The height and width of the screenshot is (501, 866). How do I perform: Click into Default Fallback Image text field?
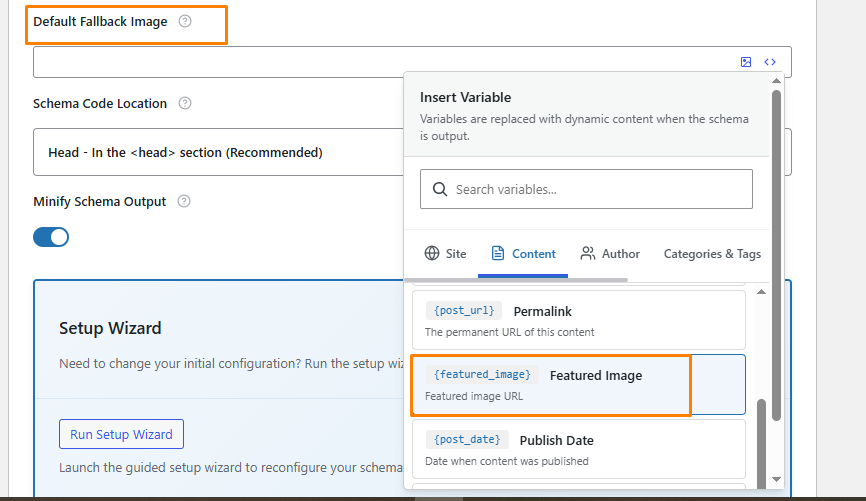pos(380,62)
